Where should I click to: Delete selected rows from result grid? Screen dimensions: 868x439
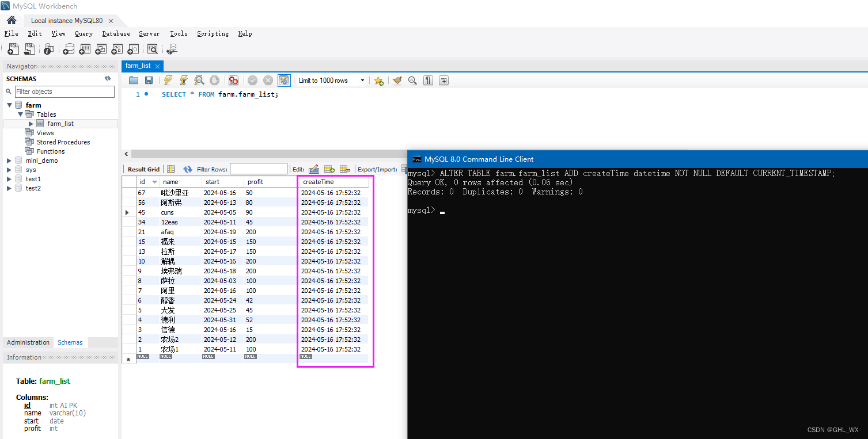point(345,169)
